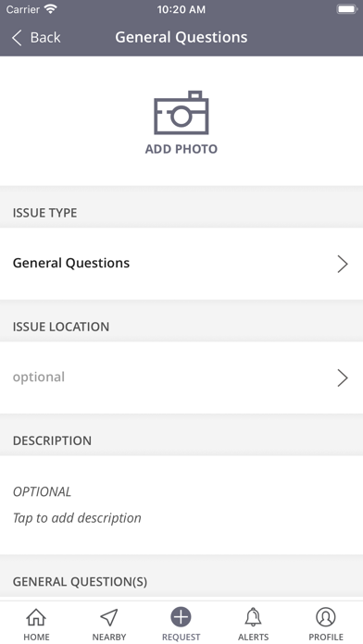
Task: Tap the battery indicator in status bar
Action: pos(346,9)
